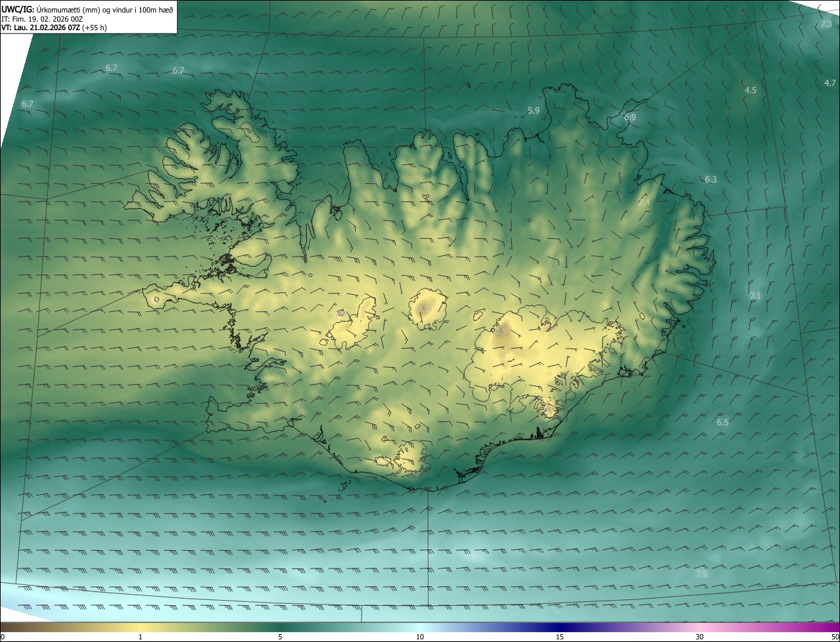Click the colorbar tick label 50
The image size is (840, 642).
tap(835, 637)
